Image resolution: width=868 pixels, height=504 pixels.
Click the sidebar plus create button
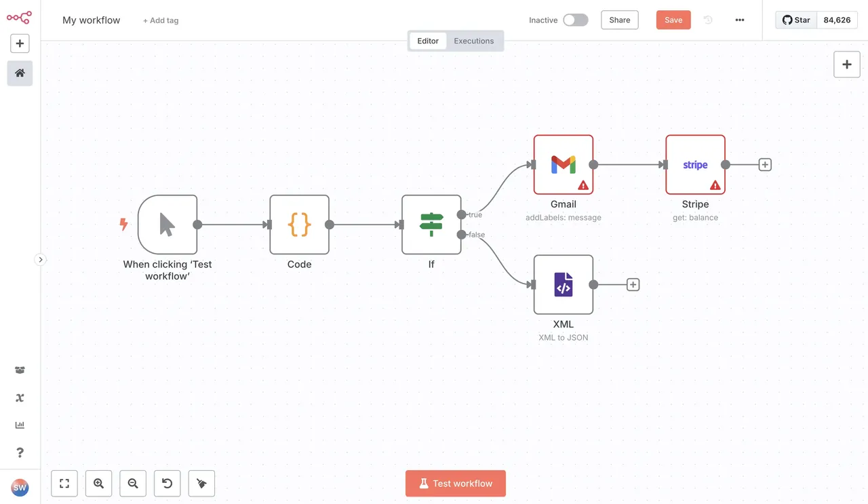pos(20,43)
